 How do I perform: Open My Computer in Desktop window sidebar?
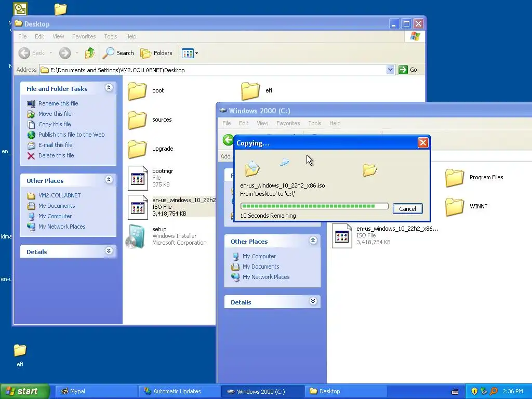pos(55,216)
